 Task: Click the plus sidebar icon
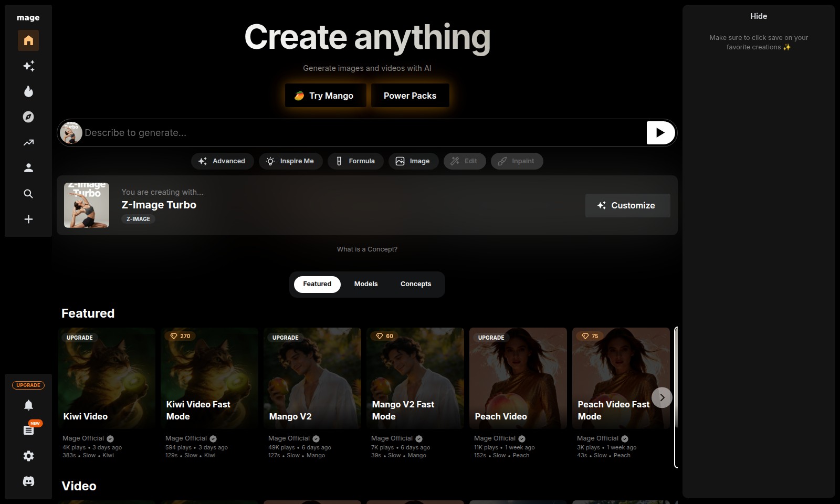pos(28,219)
